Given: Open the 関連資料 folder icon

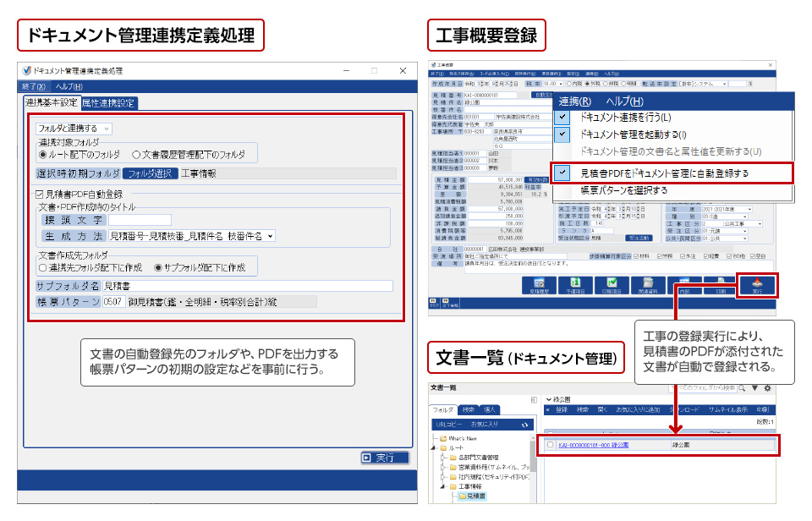Looking at the screenshot, I should (x=649, y=284).
